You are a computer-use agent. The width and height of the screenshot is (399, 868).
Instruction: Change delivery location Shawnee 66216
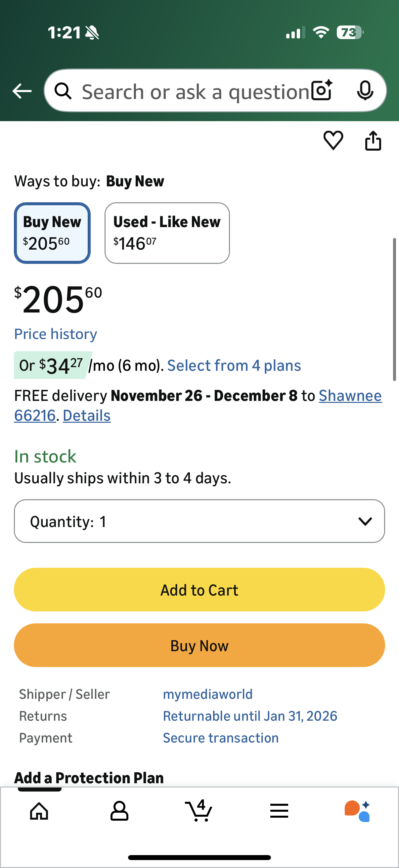[350, 396]
